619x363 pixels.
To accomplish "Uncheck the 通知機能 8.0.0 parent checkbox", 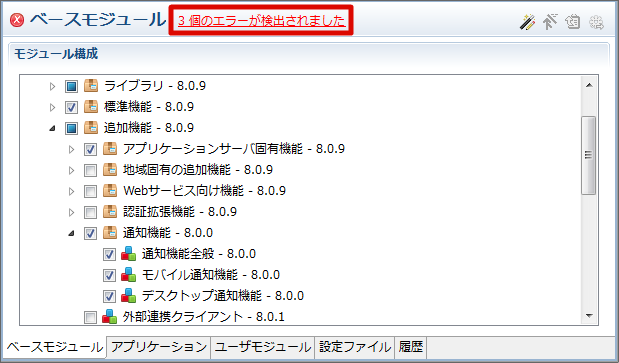I will [90, 234].
